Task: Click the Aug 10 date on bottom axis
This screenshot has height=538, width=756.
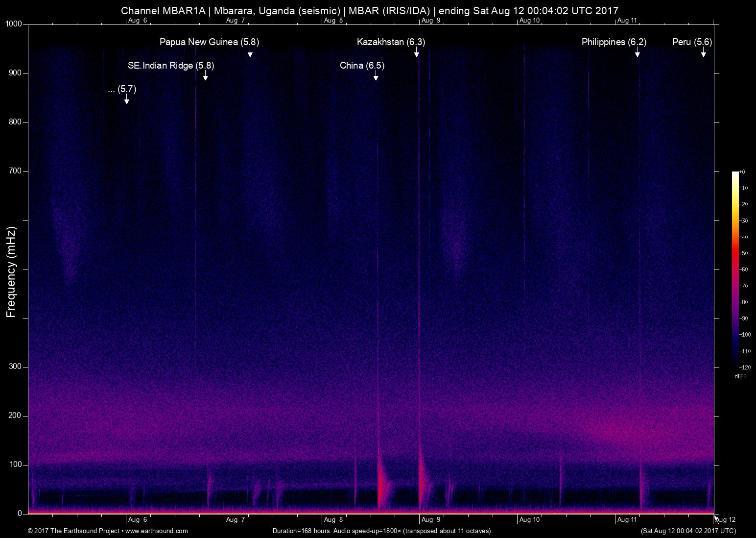Action: (530, 519)
